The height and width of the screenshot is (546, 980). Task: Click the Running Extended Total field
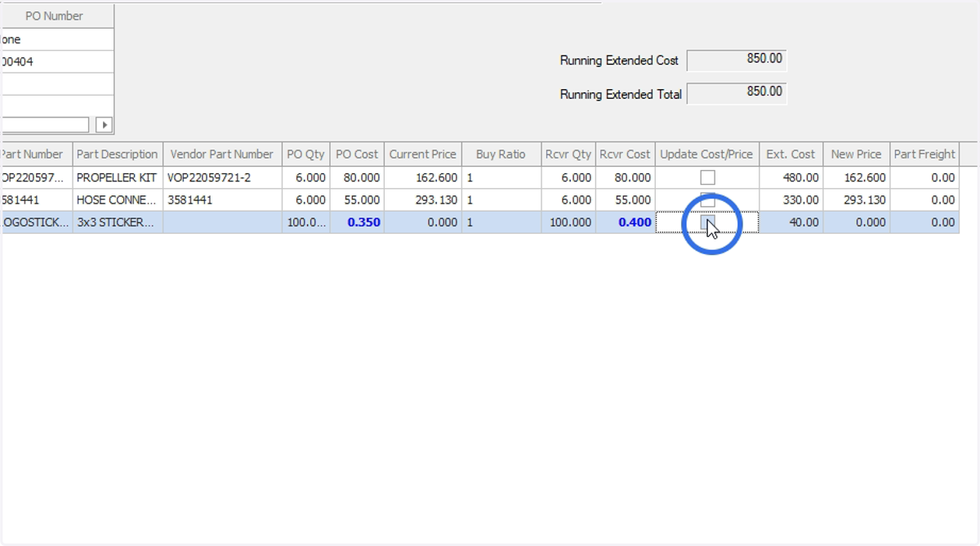click(737, 93)
